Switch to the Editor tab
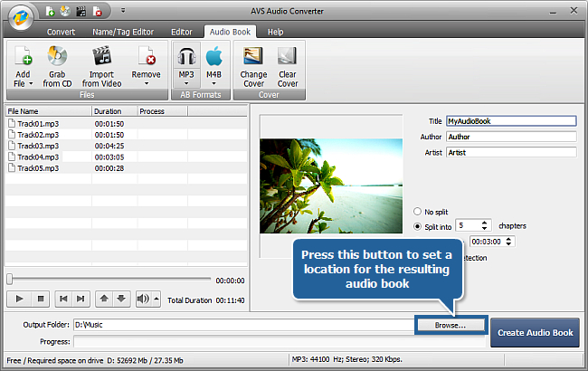Screen dimensions: 588x371 (x=182, y=32)
